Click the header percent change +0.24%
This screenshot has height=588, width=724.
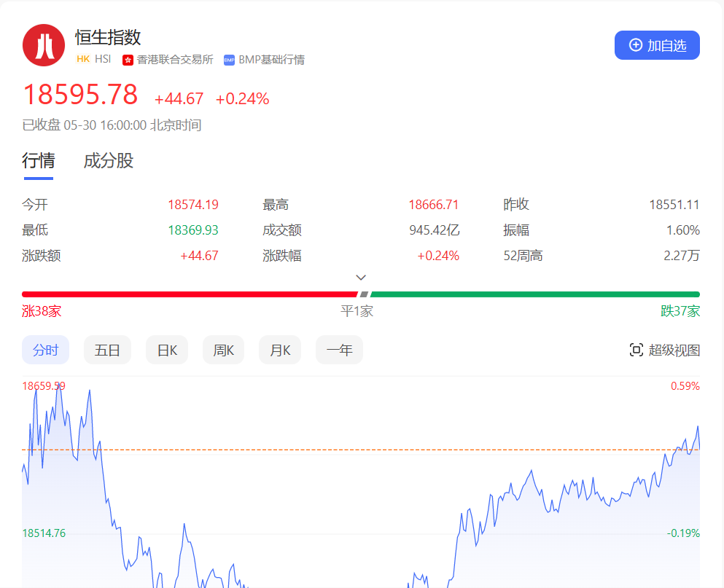coord(242,99)
